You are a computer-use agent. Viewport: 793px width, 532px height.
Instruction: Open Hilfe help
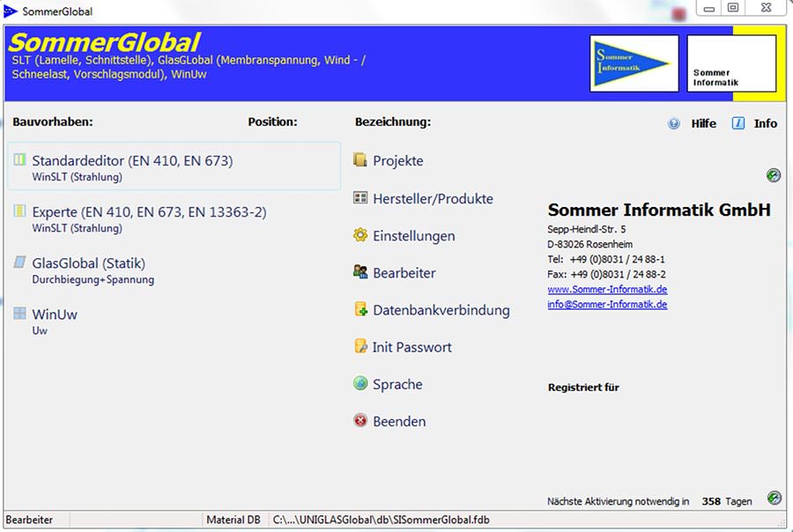click(x=703, y=123)
